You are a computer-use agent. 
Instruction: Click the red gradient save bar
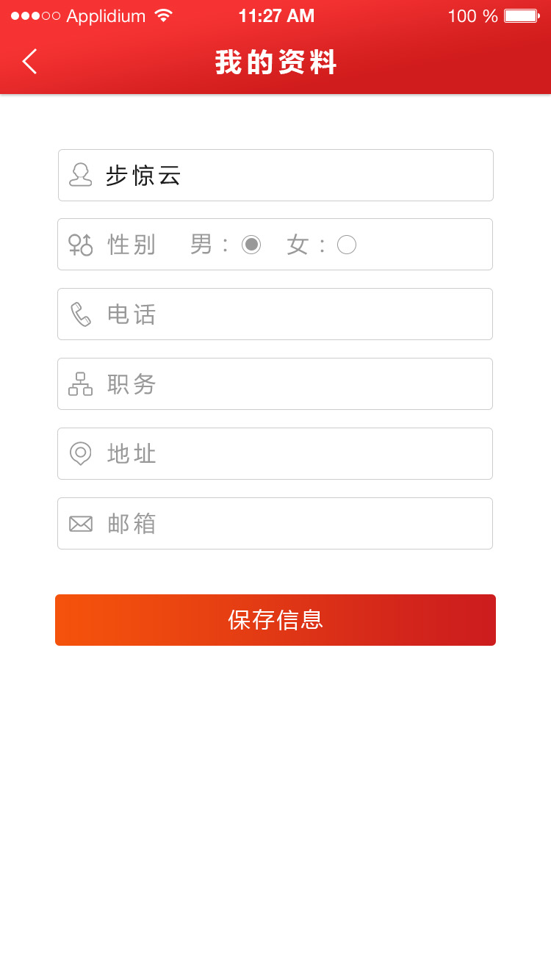point(275,619)
